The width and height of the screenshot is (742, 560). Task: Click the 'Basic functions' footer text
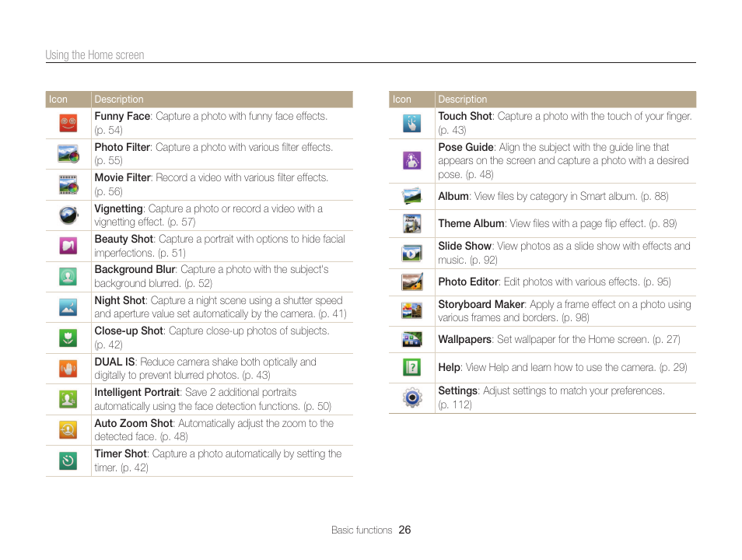point(362,530)
